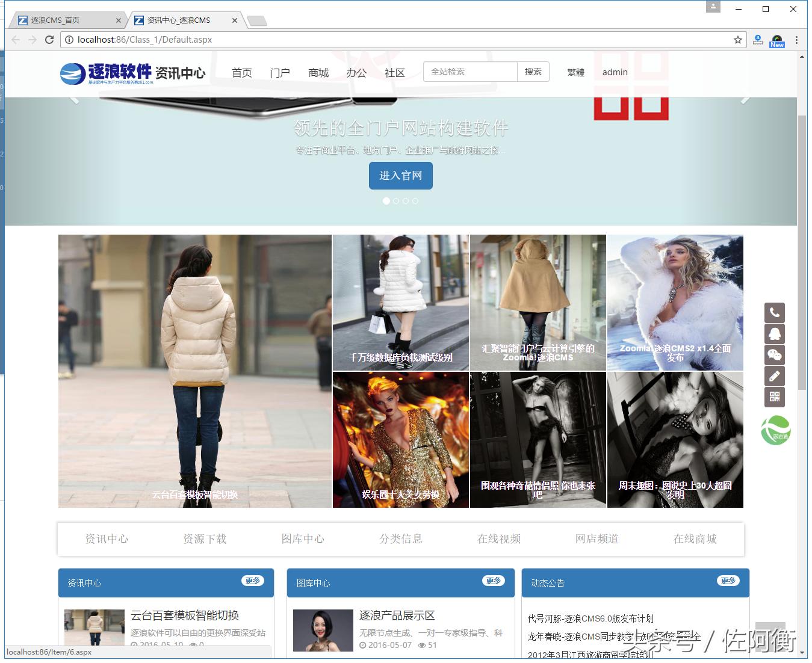This screenshot has width=812, height=663.
Task: Open the 周末趣图 image tile
Action: click(x=675, y=440)
